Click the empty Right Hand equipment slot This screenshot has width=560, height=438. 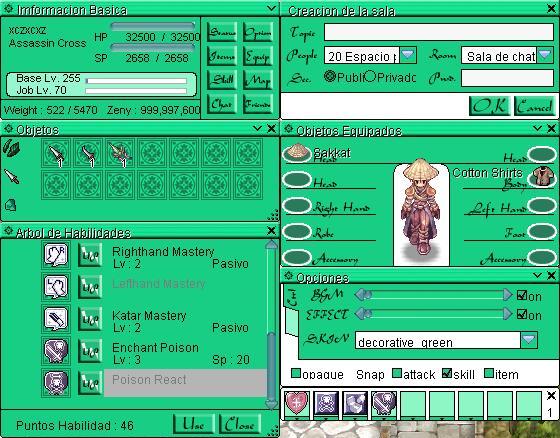(x=297, y=206)
